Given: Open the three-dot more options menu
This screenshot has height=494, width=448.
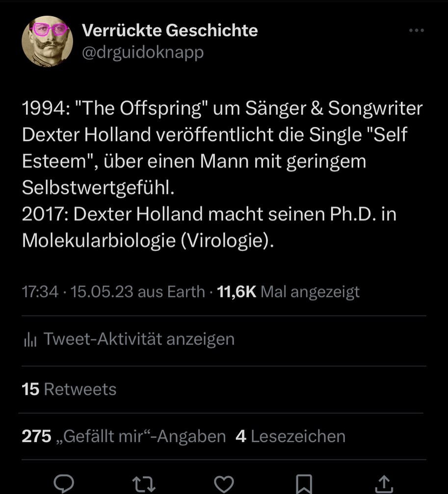Looking at the screenshot, I should 416,30.
